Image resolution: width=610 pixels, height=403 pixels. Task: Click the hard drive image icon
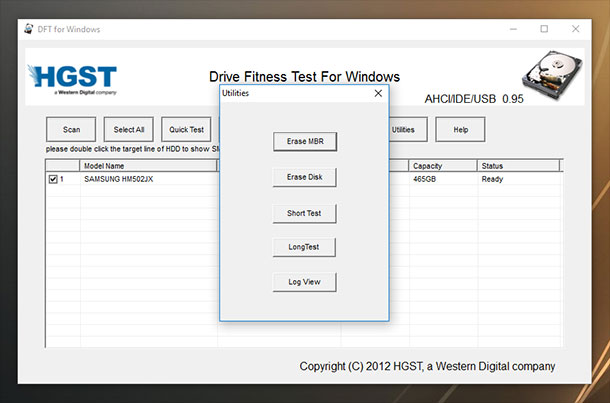(552, 75)
